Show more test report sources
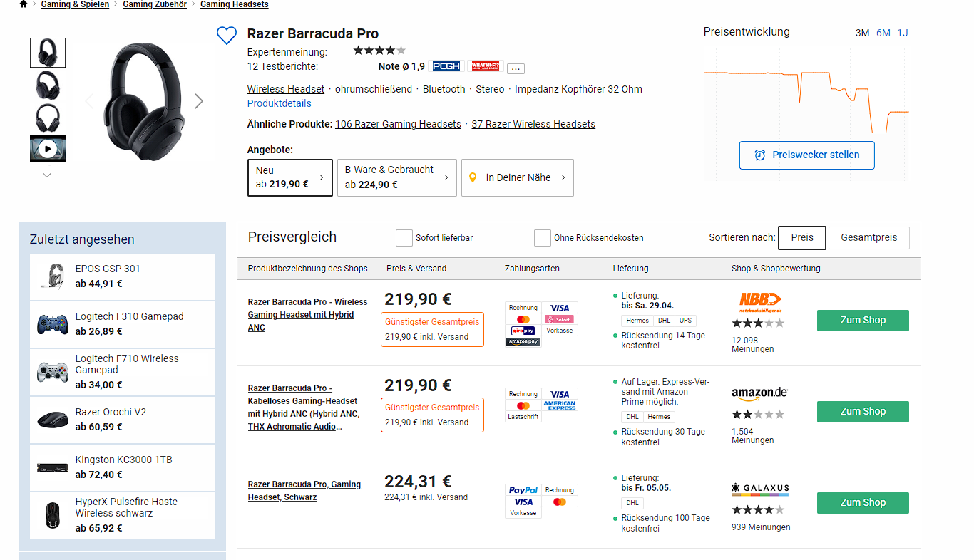 tap(516, 68)
